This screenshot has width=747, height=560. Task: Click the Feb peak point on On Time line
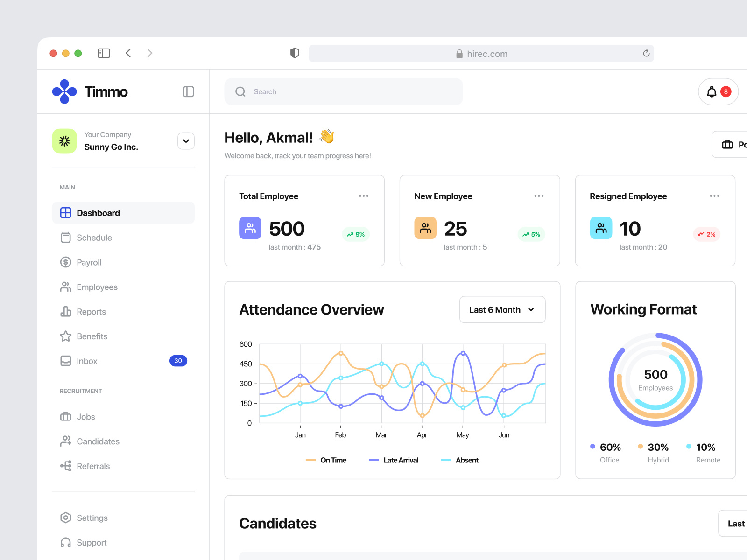coord(341,353)
